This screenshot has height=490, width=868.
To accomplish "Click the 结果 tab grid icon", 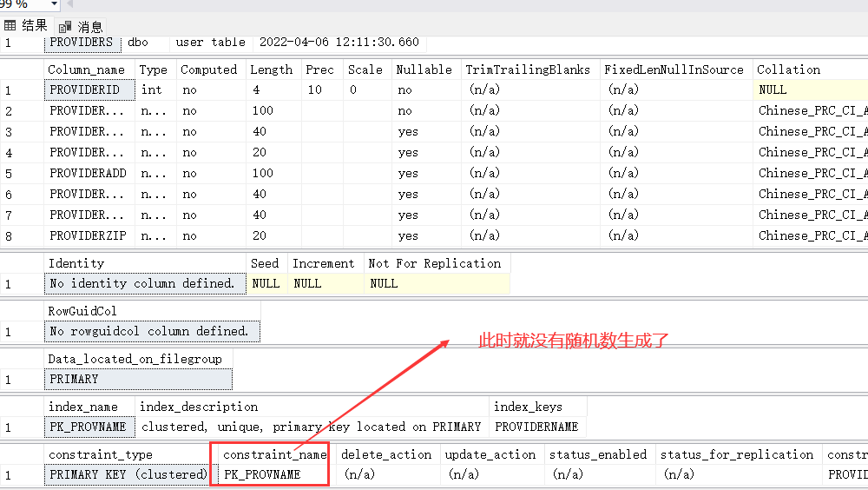I will [10, 26].
